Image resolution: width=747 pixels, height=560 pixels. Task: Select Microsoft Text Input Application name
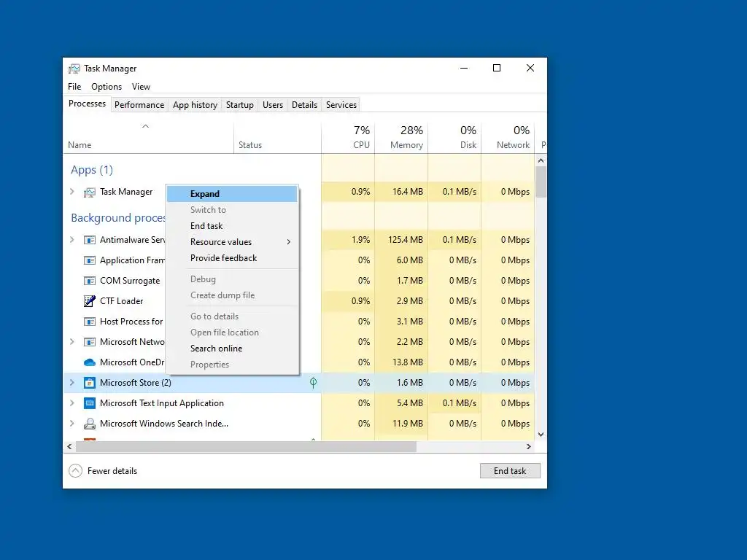pos(162,403)
